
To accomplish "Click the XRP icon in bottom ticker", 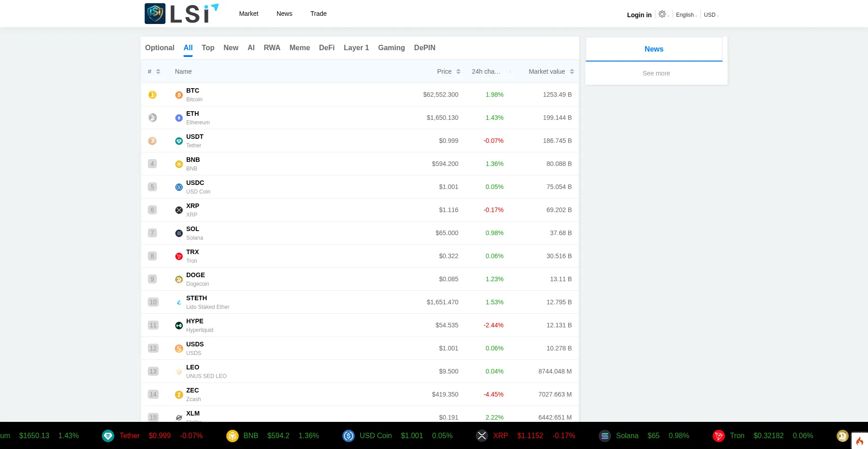I will click(482, 436).
